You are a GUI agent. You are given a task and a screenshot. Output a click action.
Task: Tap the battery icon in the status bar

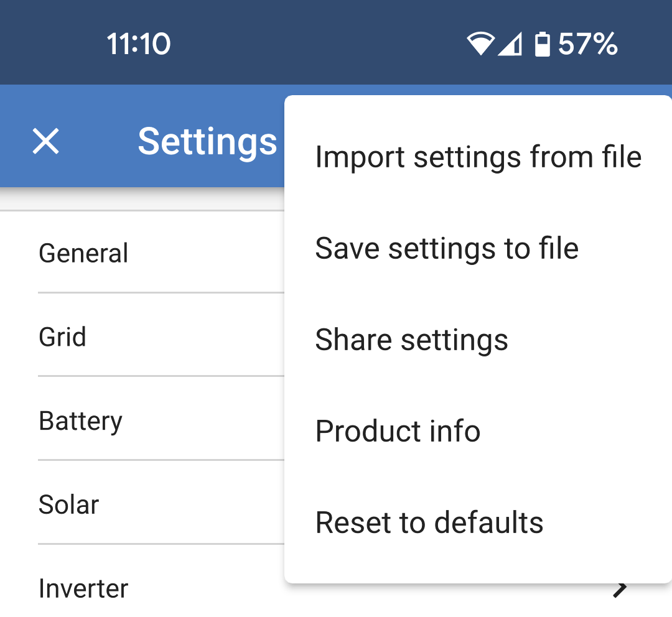tap(543, 45)
